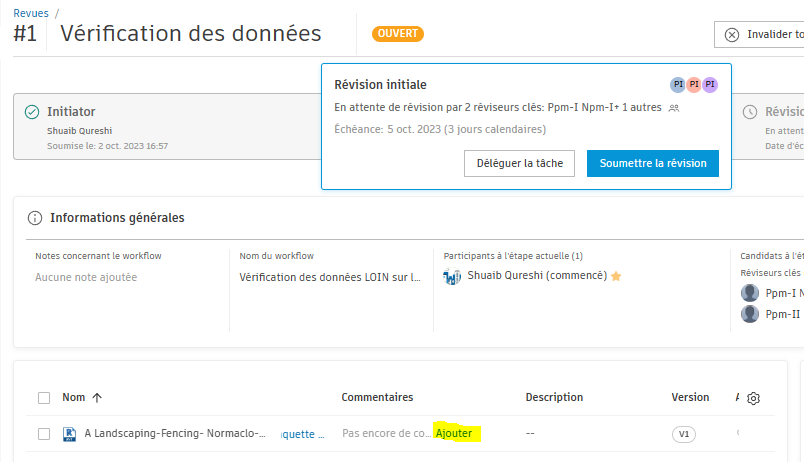Click the blue PI avatar in Révision initiale
Image resolution: width=804 pixels, height=462 pixels.
678,85
